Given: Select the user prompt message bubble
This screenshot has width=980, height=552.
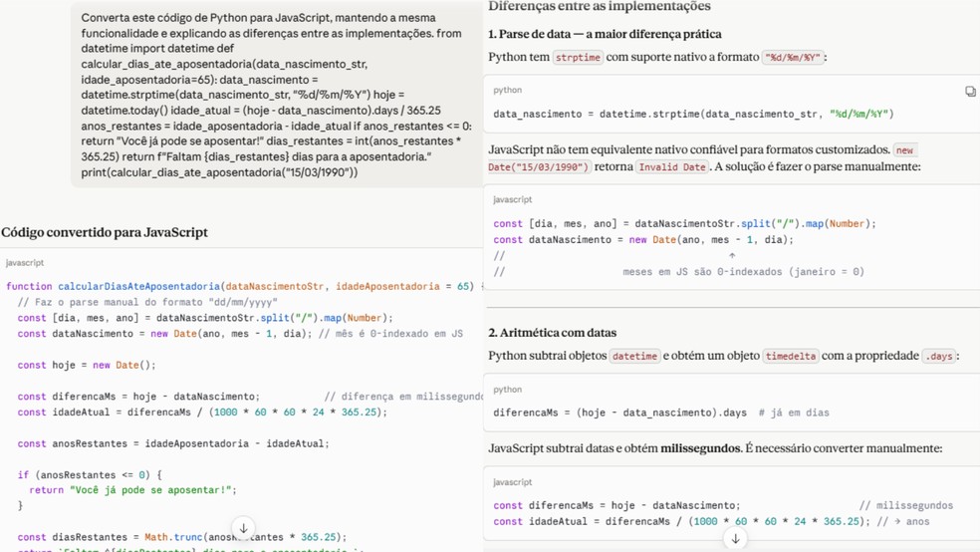Looking at the screenshot, I should tap(277, 95).
